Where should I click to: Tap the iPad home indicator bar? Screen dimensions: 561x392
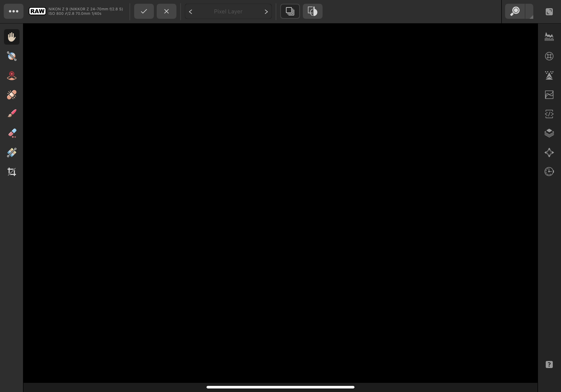[x=280, y=387]
